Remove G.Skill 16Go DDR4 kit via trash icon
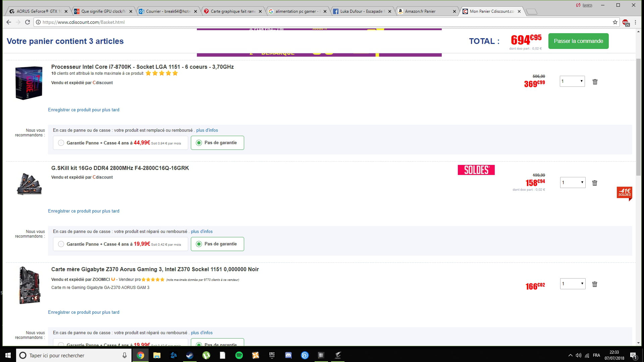This screenshot has width=644, height=362. (x=594, y=183)
